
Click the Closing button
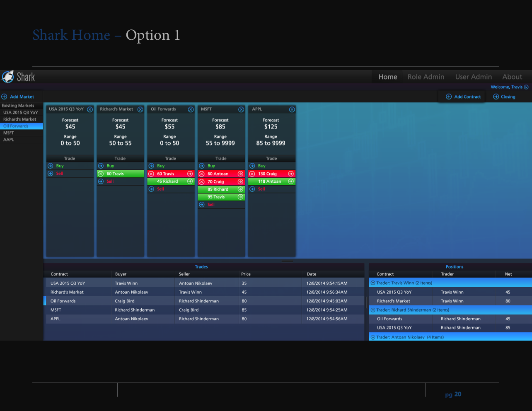pyautogui.click(x=504, y=97)
